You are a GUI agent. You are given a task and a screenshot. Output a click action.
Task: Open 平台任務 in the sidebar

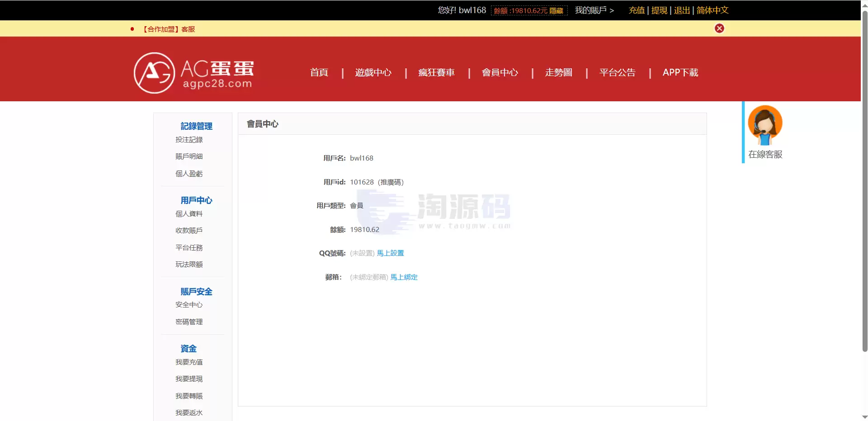coord(189,248)
